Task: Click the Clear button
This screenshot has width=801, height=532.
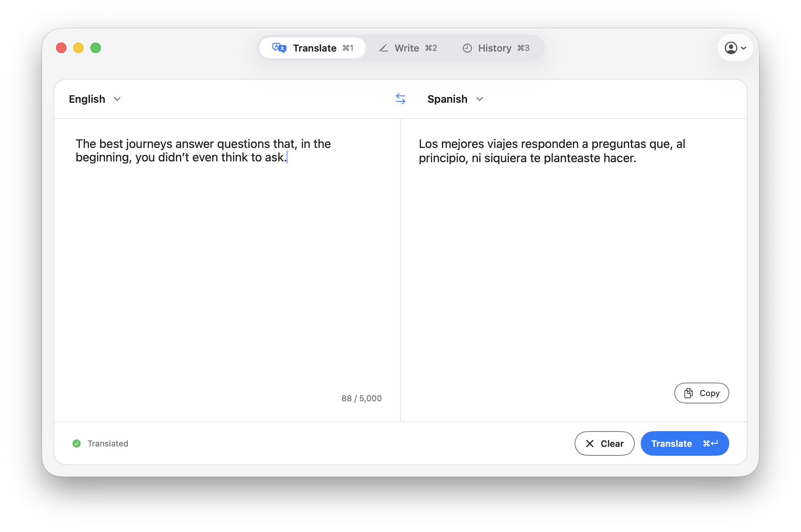Action: click(x=604, y=443)
